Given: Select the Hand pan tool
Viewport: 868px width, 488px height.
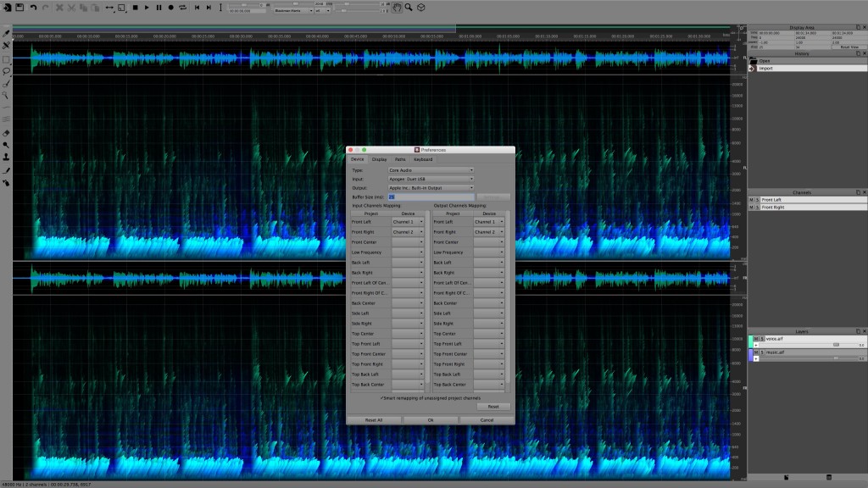Looking at the screenshot, I should (x=396, y=8).
